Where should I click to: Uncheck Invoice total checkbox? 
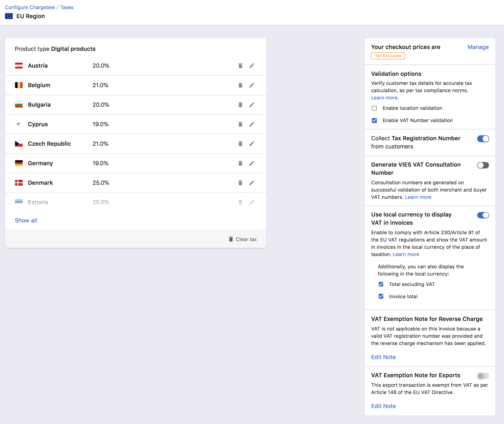coord(381,296)
